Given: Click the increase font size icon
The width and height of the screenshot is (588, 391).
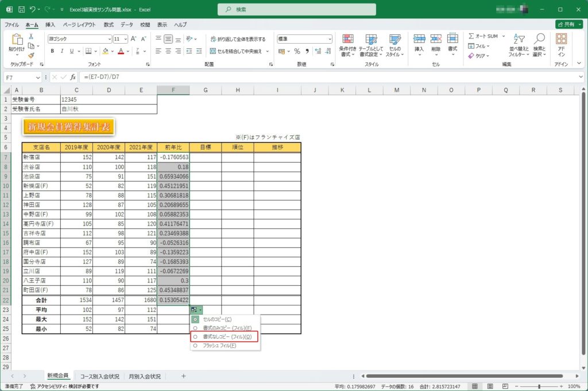Looking at the screenshot, I should [134, 39].
